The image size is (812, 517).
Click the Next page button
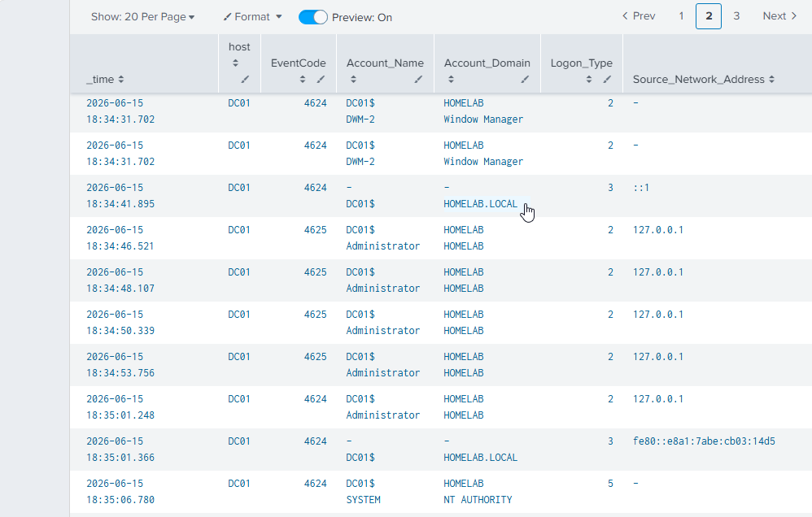coord(779,16)
